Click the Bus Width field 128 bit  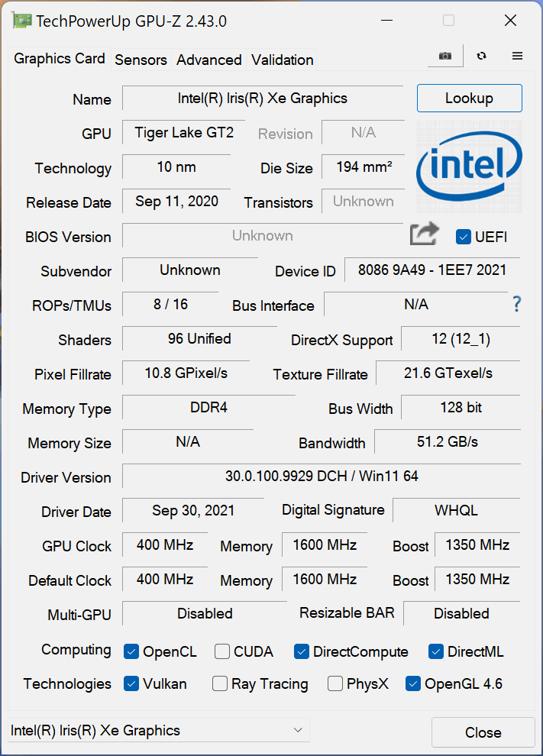pyautogui.click(x=461, y=408)
